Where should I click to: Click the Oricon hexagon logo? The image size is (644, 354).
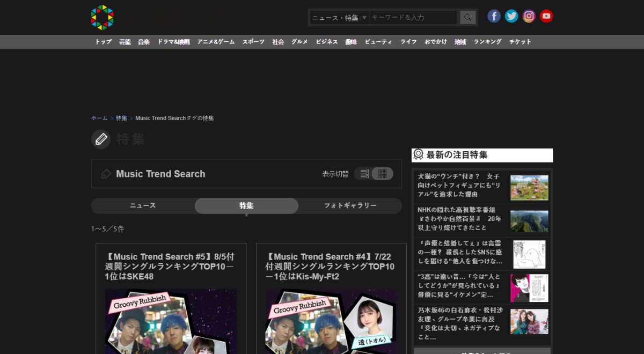(102, 17)
